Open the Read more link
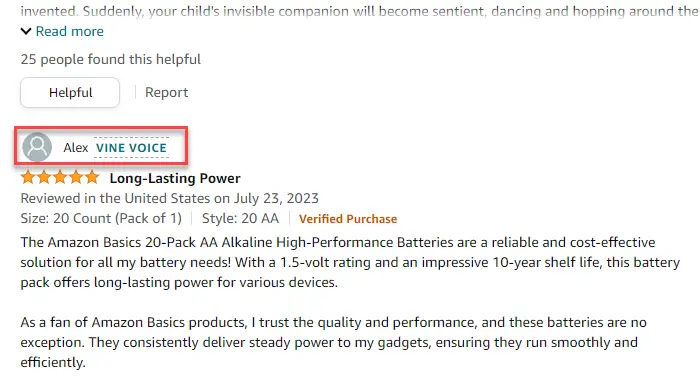Screen dimensions: 700x381 tap(70, 31)
